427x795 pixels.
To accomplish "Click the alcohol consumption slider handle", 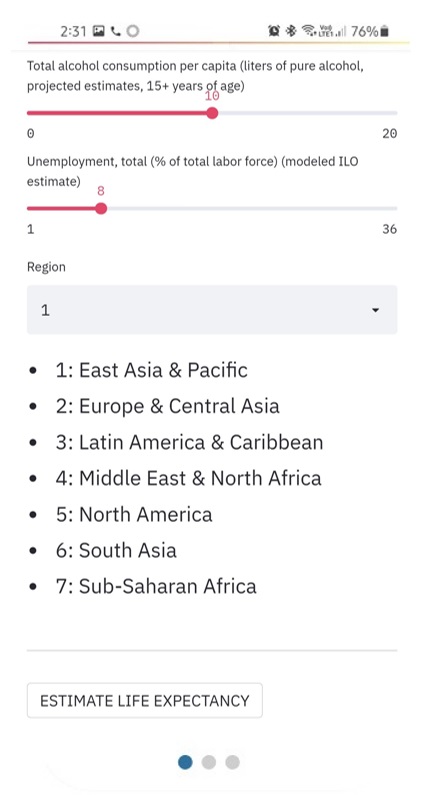I will 212,113.
